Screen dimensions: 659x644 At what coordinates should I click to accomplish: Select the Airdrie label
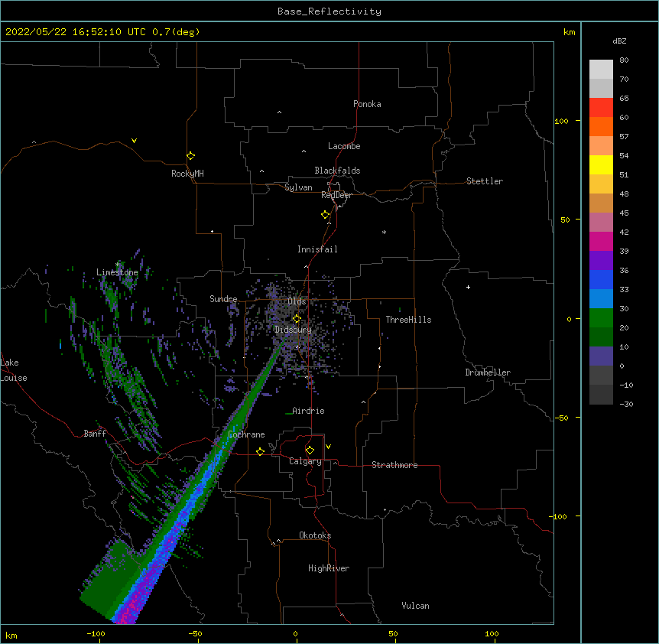[308, 411]
